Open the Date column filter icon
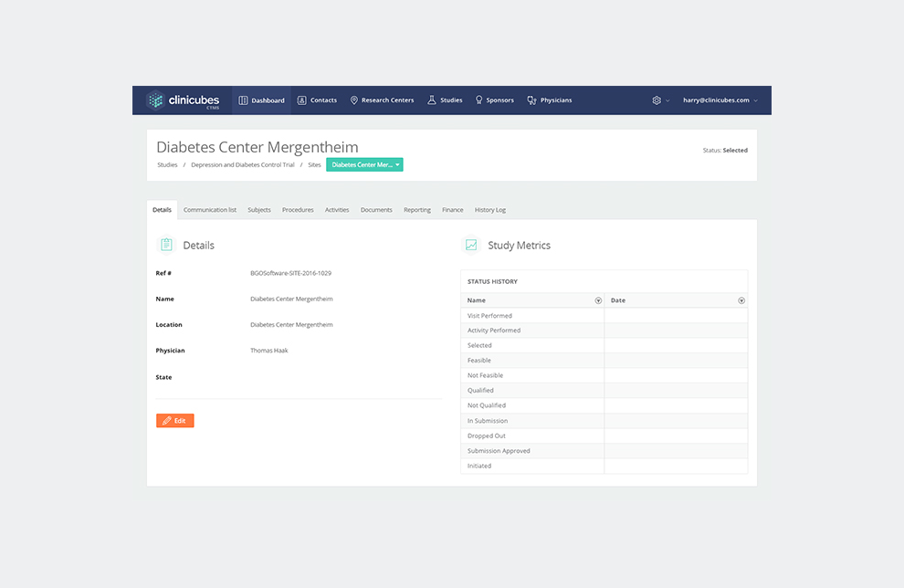The height and width of the screenshot is (588, 904). pos(741,300)
